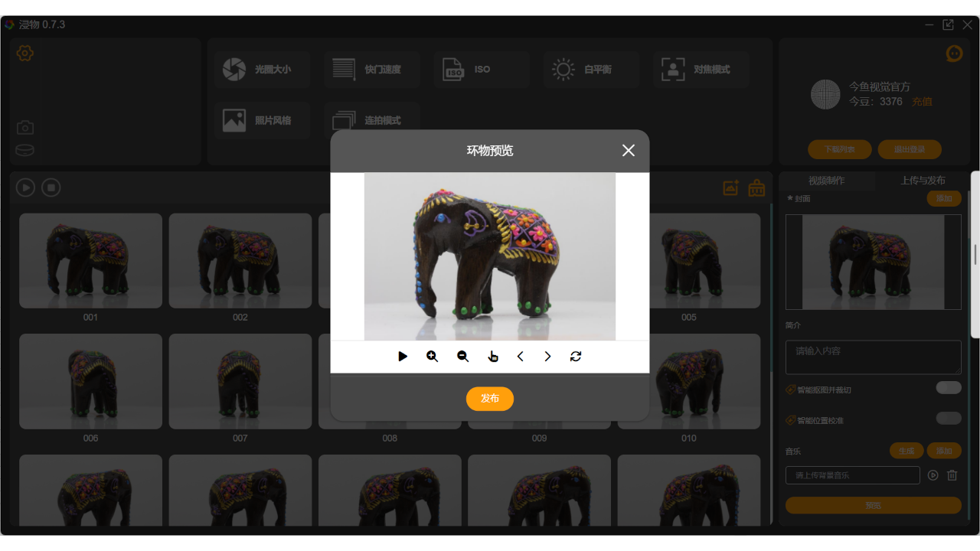Advance to next frame with right arrow

click(x=547, y=357)
